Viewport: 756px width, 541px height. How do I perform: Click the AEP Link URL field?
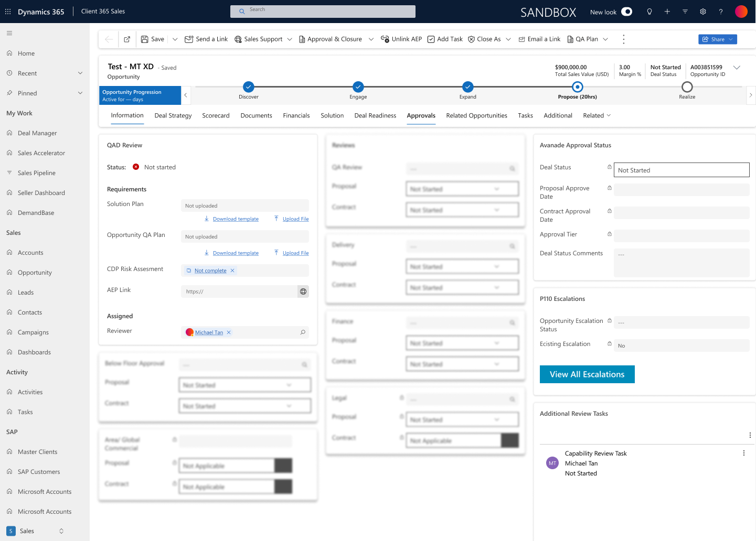[239, 291]
